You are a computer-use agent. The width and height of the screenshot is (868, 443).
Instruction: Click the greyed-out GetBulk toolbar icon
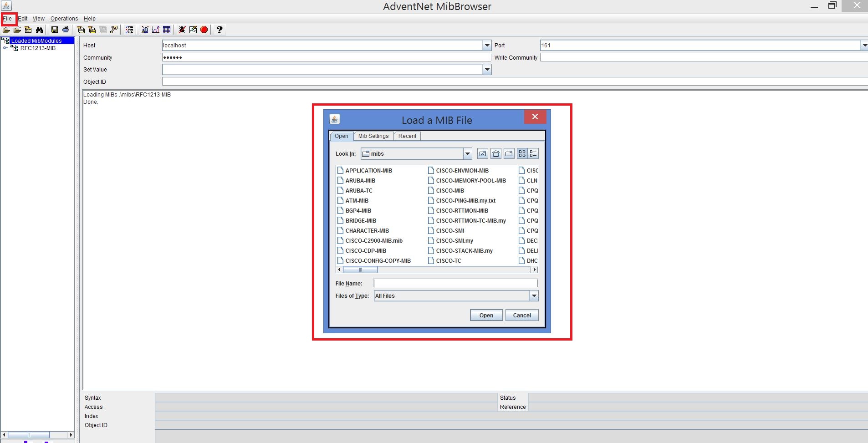coord(103,30)
